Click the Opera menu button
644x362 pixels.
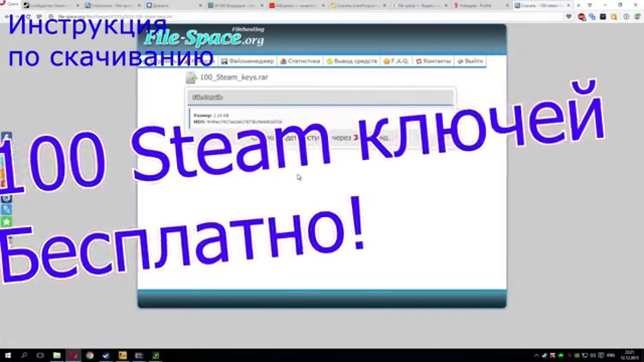tap(10, 4)
